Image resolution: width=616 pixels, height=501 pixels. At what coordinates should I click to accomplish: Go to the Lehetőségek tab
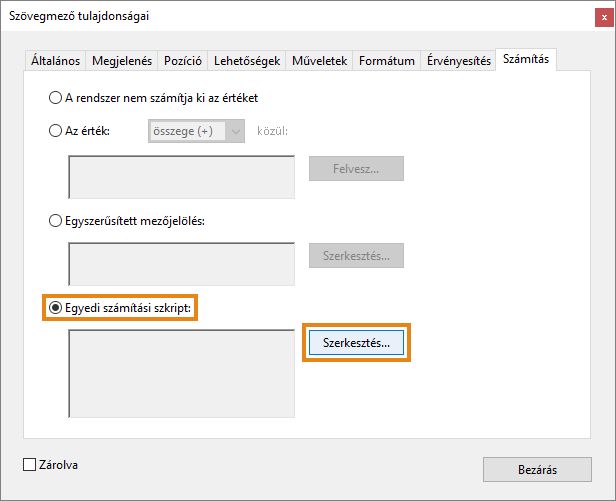coord(247,61)
